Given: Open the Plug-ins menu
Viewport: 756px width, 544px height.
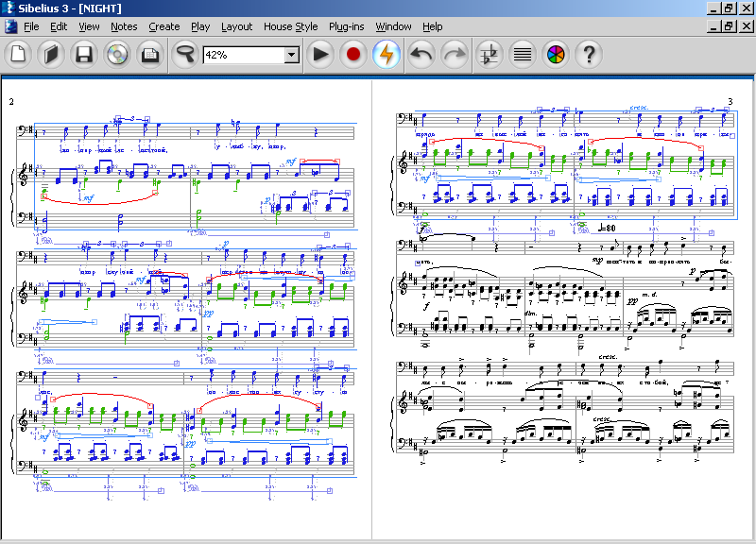Looking at the screenshot, I should tap(346, 26).
